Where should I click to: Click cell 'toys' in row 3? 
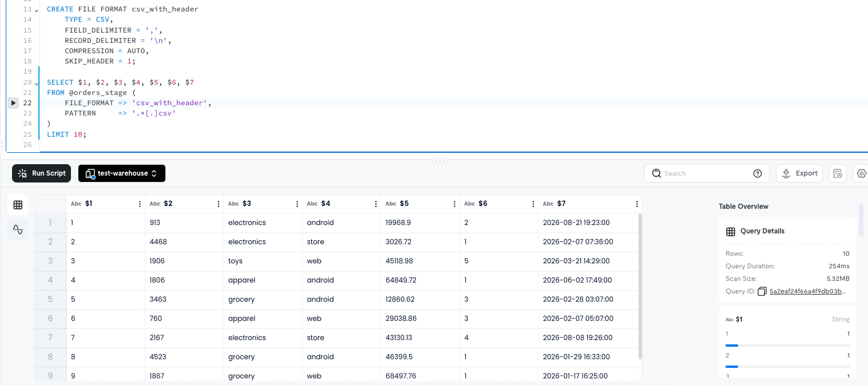click(x=263, y=261)
